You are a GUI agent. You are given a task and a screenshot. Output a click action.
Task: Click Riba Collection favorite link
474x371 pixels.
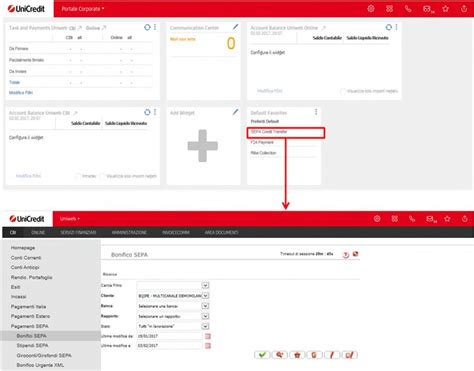263,153
